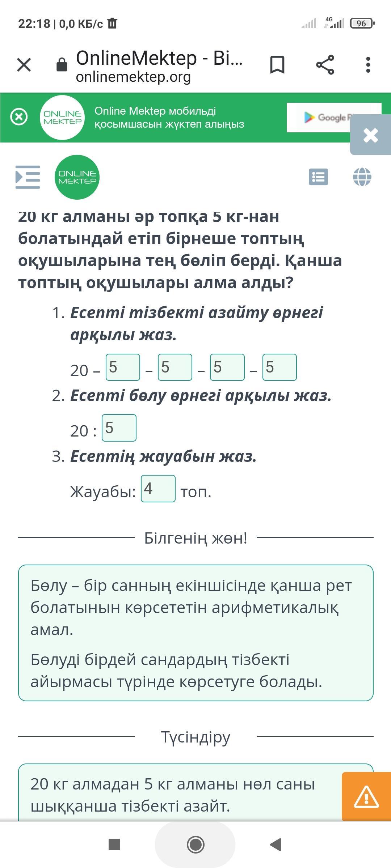The height and width of the screenshot is (868, 391).
Task: Dismiss the green app banner circle X
Action: [x=19, y=117]
